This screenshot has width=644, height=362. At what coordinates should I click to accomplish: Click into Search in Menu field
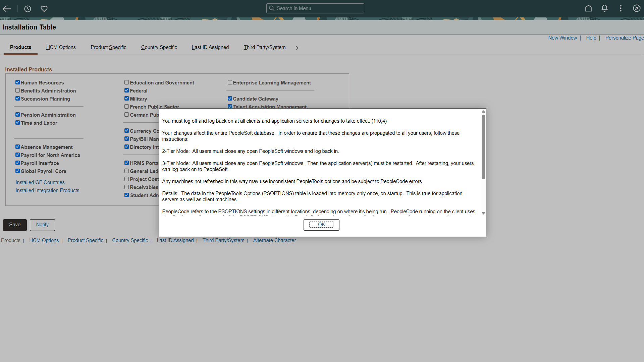click(315, 8)
